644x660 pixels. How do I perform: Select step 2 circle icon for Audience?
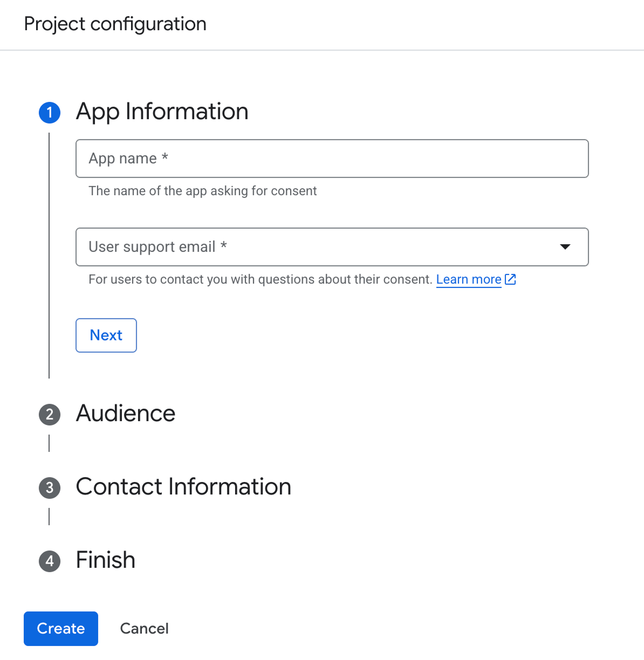point(50,414)
